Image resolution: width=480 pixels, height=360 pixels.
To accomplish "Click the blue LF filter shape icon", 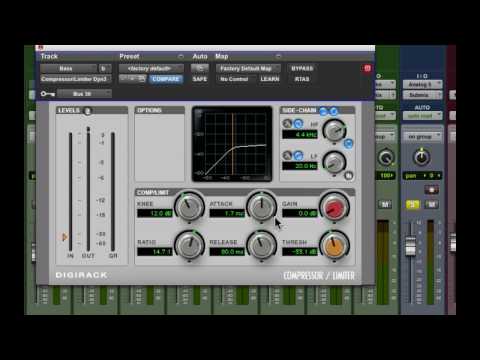I will 299,155.
